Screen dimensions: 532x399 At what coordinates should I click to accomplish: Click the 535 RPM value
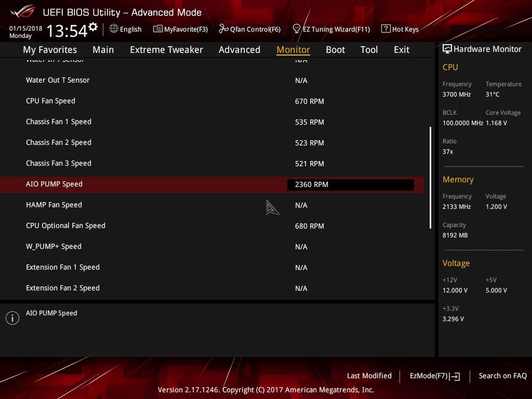tap(309, 122)
